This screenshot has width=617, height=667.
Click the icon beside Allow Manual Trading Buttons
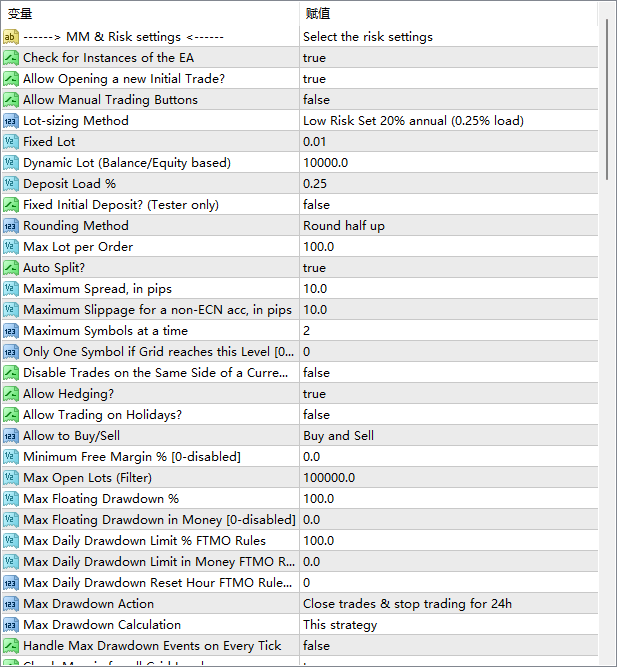point(11,100)
